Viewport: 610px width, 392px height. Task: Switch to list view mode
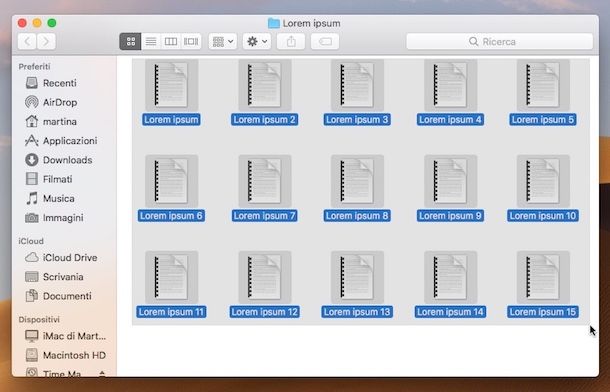coord(151,41)
